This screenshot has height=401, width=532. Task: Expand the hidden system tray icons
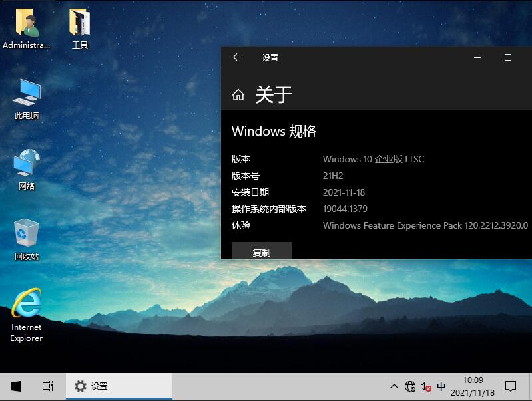coord(394,386)
